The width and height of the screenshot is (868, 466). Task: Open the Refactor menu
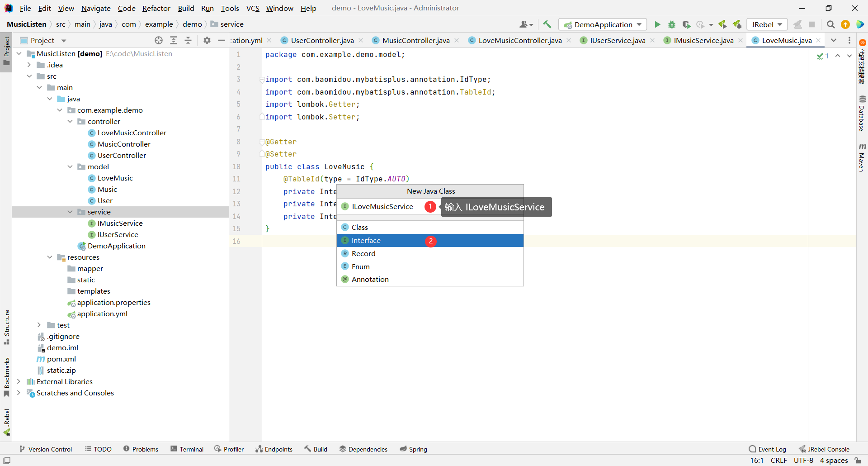click(156, 8)
